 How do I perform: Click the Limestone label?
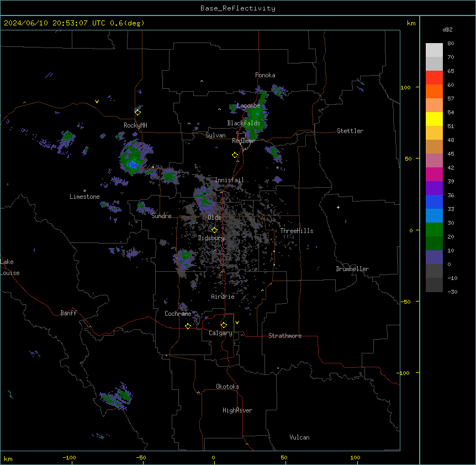point(84,197)
